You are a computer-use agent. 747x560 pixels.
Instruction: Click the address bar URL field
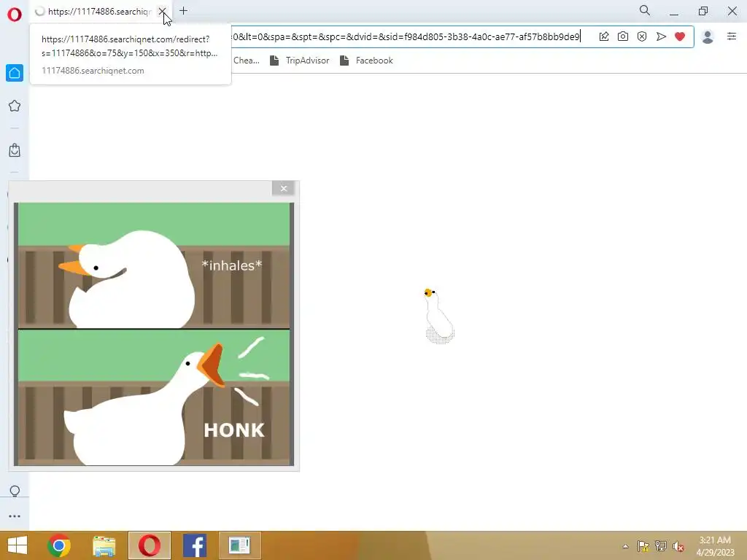[405, 36]
